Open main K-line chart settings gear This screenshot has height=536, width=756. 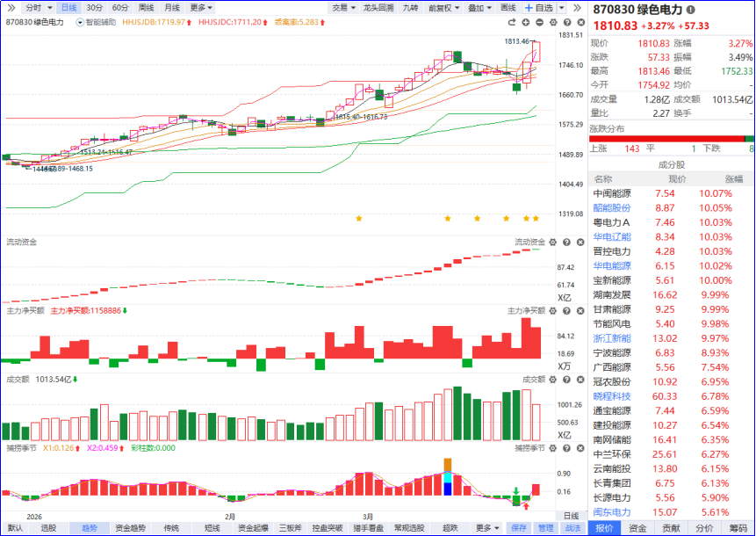tap(553, 22)
